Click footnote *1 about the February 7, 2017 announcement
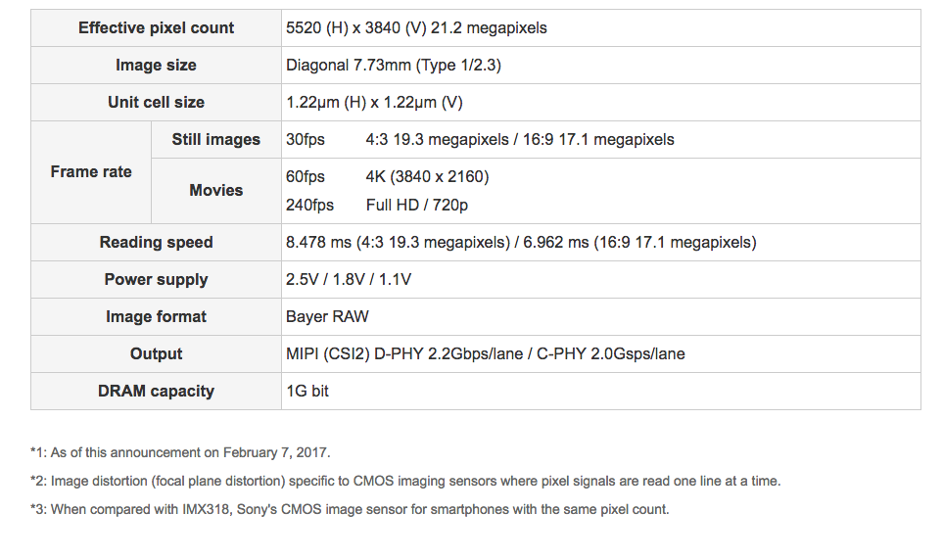The height and width of the screenshot is (560, 943). [x=180, y=452]
